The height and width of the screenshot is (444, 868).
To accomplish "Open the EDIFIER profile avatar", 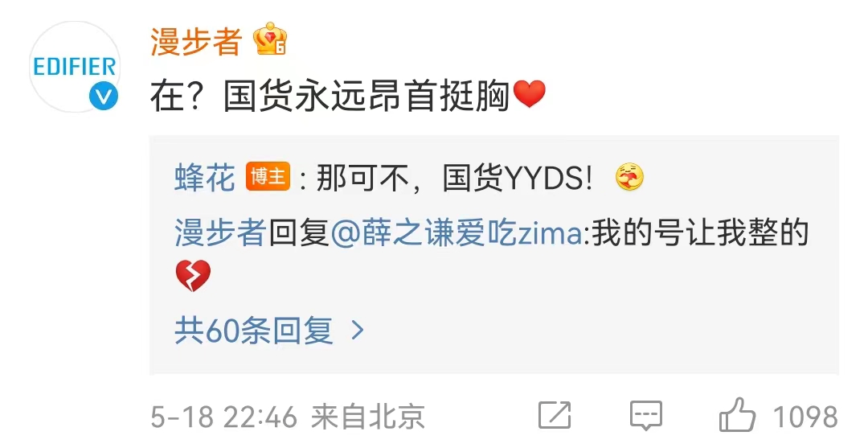I will coord(74,67).
